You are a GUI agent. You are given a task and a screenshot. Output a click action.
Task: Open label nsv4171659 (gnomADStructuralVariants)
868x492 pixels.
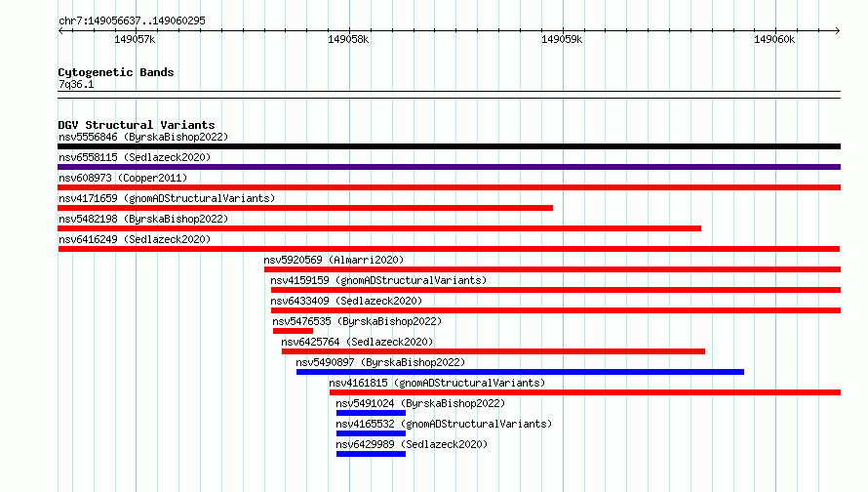(x=167, y=198)
